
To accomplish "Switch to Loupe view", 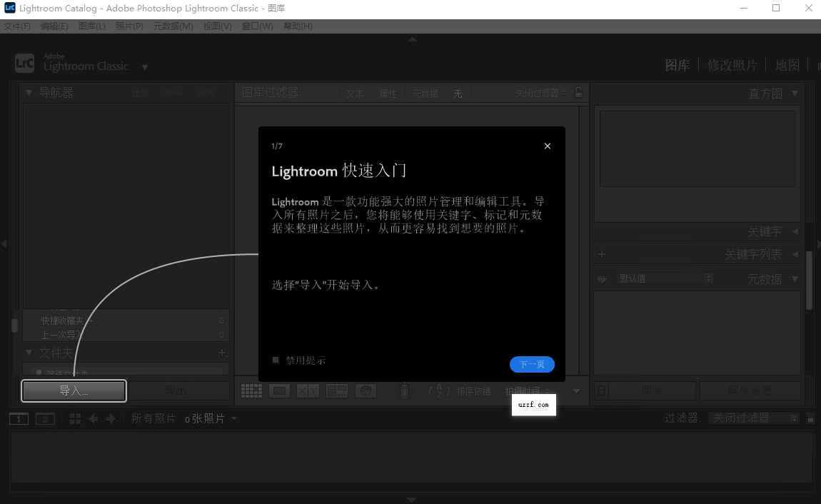I will tap(280, 390).
